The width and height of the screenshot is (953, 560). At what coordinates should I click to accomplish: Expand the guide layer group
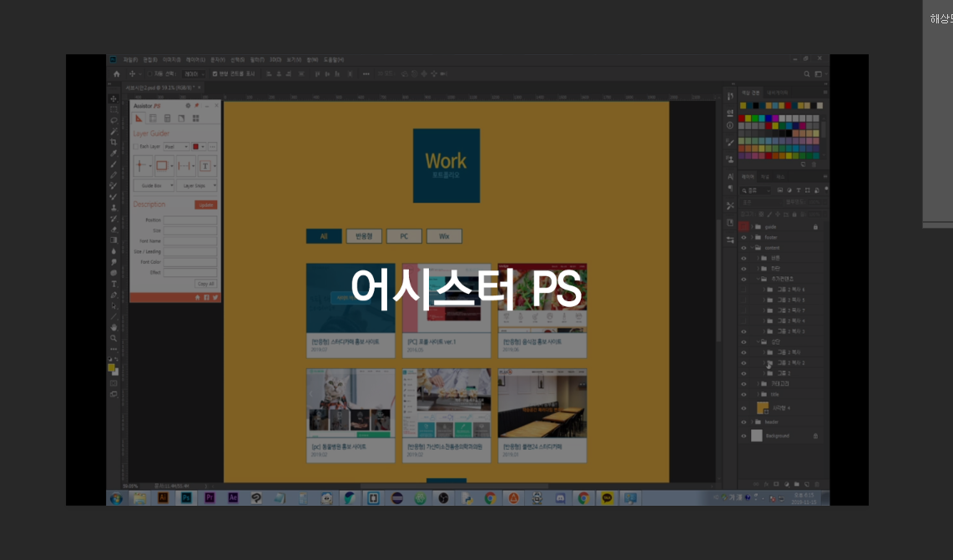tap(752, 227)
